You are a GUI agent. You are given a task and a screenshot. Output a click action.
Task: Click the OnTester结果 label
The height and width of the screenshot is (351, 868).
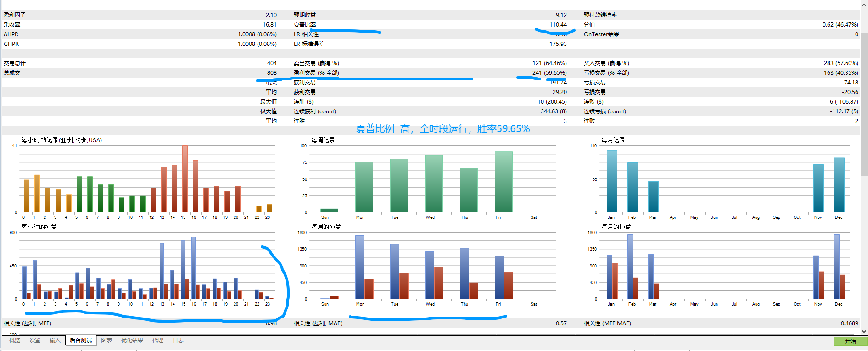click(x=601, y=34)
